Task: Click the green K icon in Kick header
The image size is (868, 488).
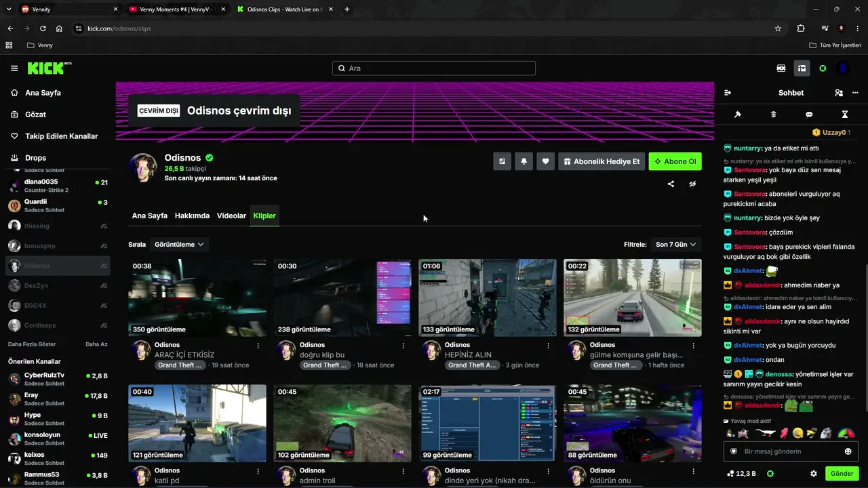Action: tap(823, 68)
